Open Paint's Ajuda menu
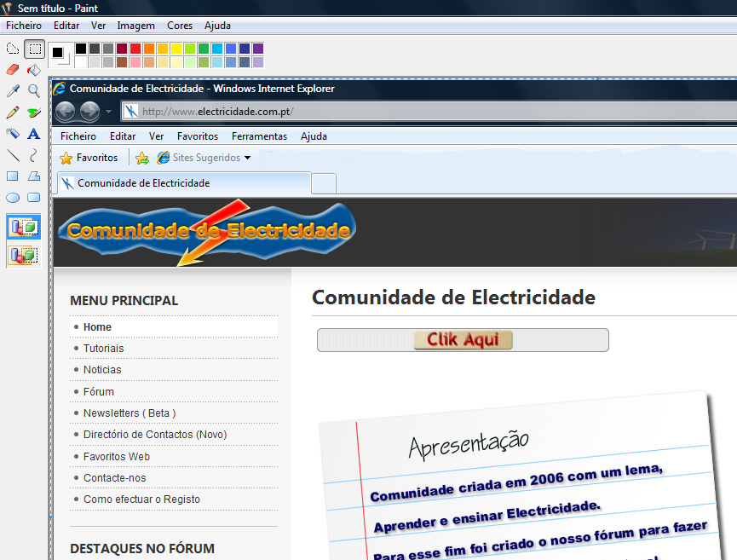Image resolution: width=737 pixels, height=560 pixels. click(217, 26)
